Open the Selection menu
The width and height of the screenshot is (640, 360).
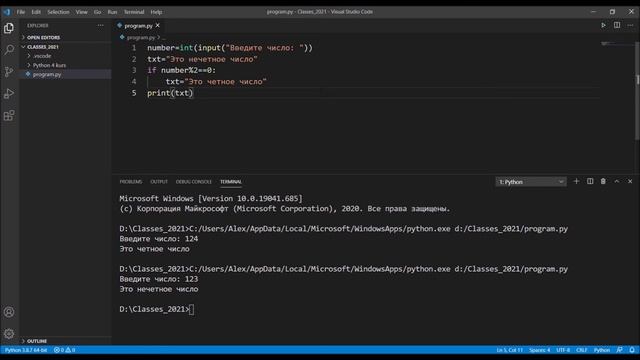click(58, 12)
